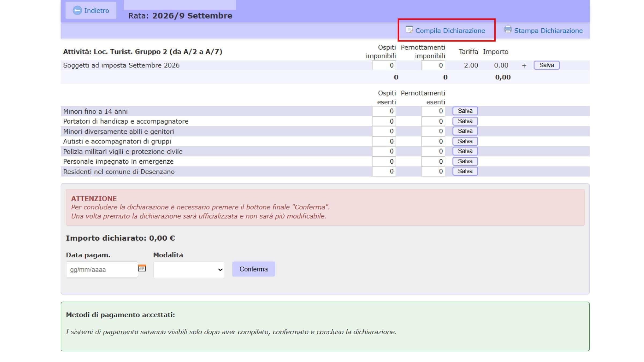Focus Ospiti esenti field for Polizia militari vigili
This screenshot has width=644, height=362.
pos(384,151)
